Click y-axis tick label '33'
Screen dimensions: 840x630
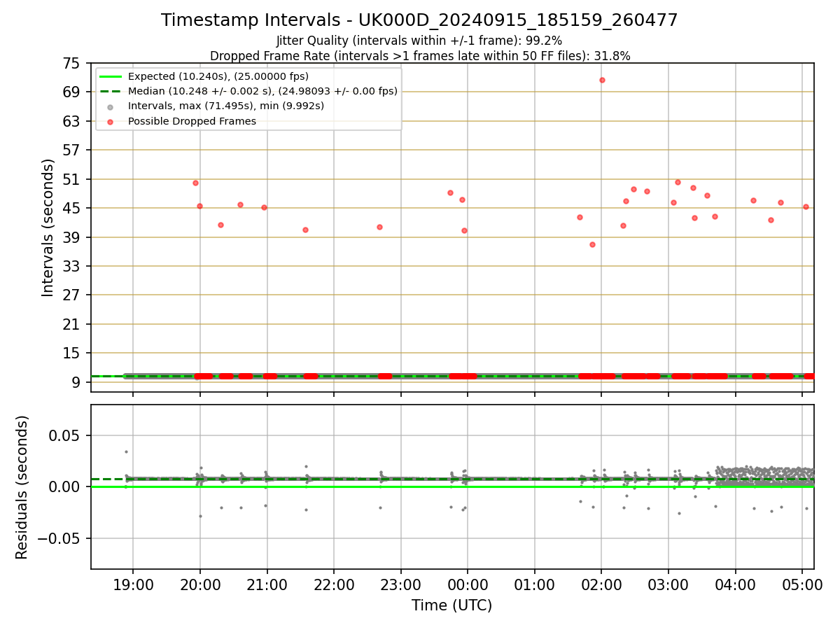pos(71,266)
